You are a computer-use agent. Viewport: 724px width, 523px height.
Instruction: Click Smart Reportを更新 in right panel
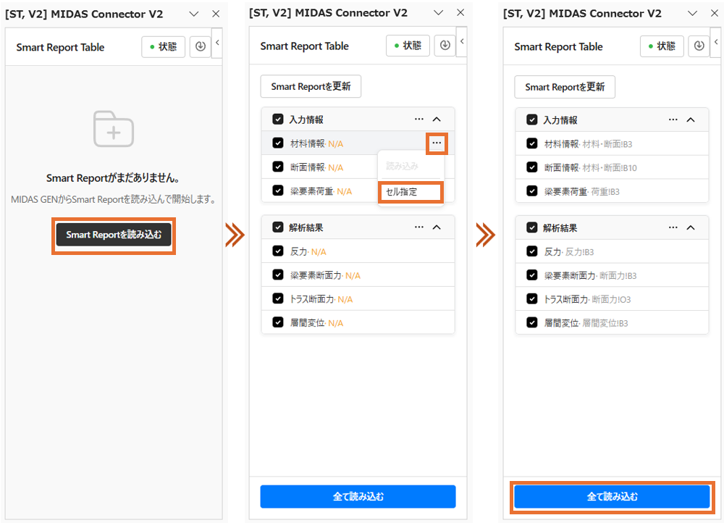565,87
